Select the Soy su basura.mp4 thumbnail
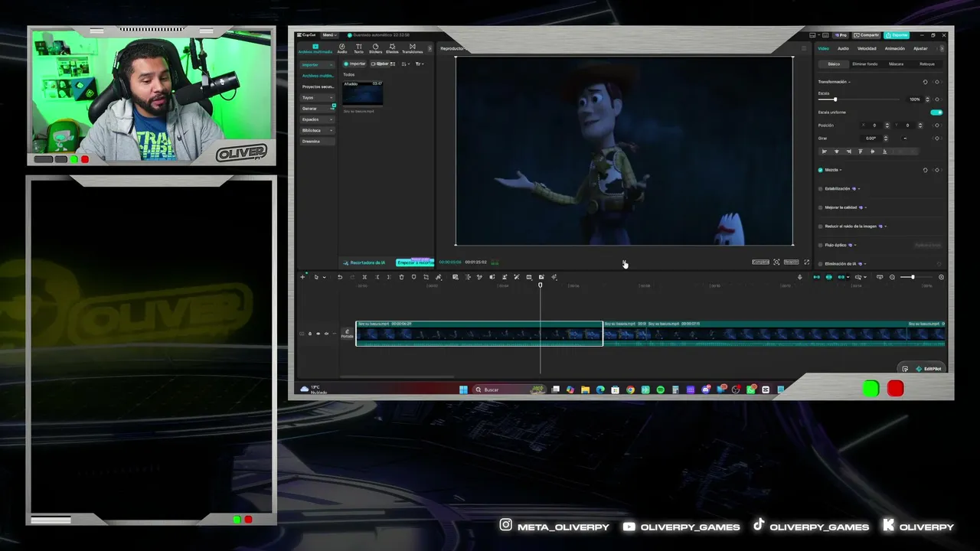The height and width of the screenshot is (551, 980). click(x=362, y=93)
